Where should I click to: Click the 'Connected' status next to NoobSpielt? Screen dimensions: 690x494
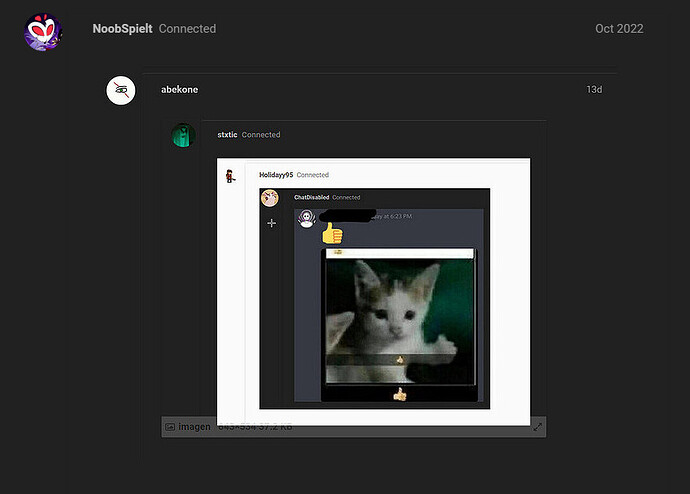[187, 29]
